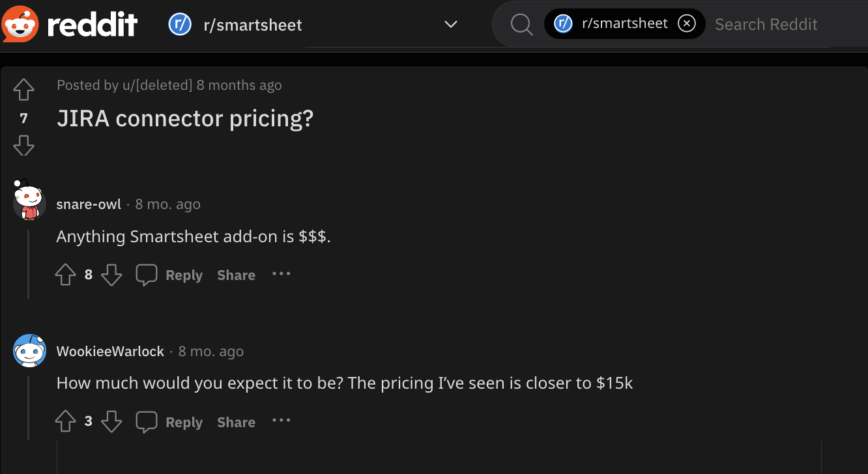This screenshot has width=868, height=474.
Task: Open the post title JIRA connector pricing
Action: (184, 118)
